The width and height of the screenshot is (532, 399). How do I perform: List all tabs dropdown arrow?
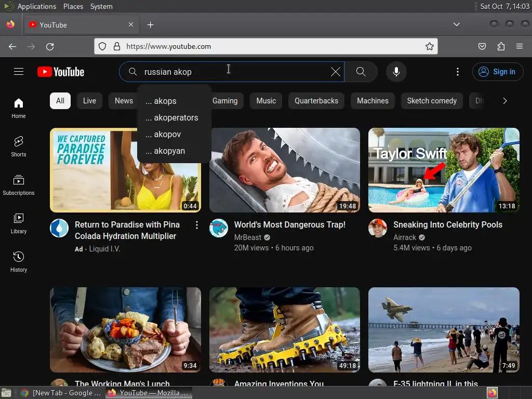point(456,24)
